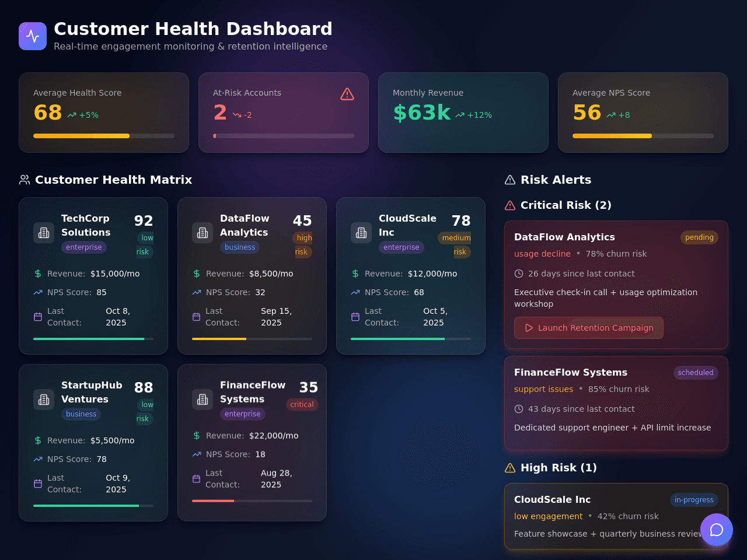
Task: Click the $22,000/mo revenue value
Action: point(274,436)
